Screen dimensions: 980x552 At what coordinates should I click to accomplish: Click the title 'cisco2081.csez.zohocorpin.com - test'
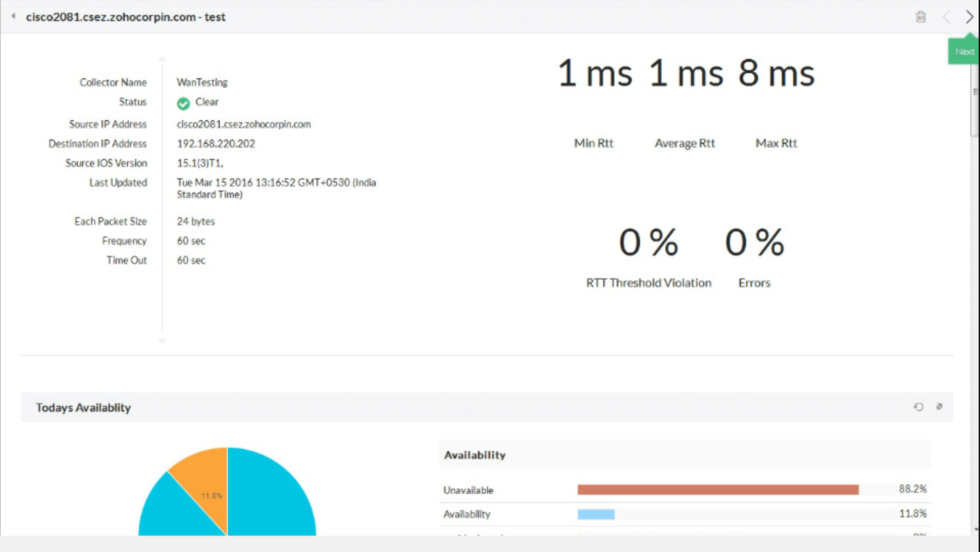point(126,17)
